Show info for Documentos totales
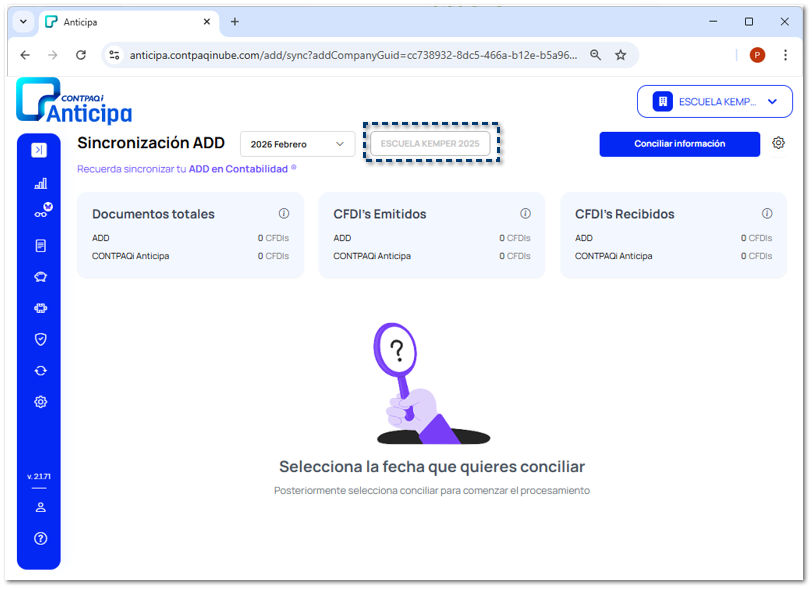The height and width of the screenshot is (589, 812). [284, 213]
